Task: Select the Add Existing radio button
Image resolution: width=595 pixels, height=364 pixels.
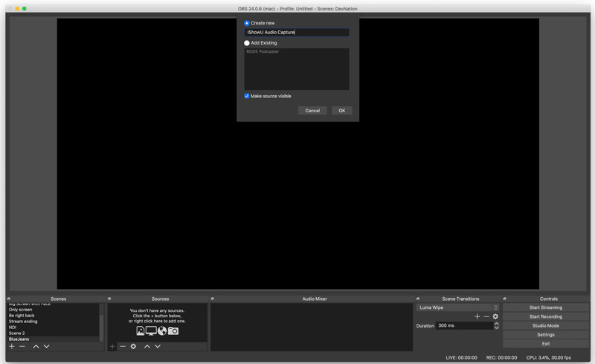Action: [247, 43]
